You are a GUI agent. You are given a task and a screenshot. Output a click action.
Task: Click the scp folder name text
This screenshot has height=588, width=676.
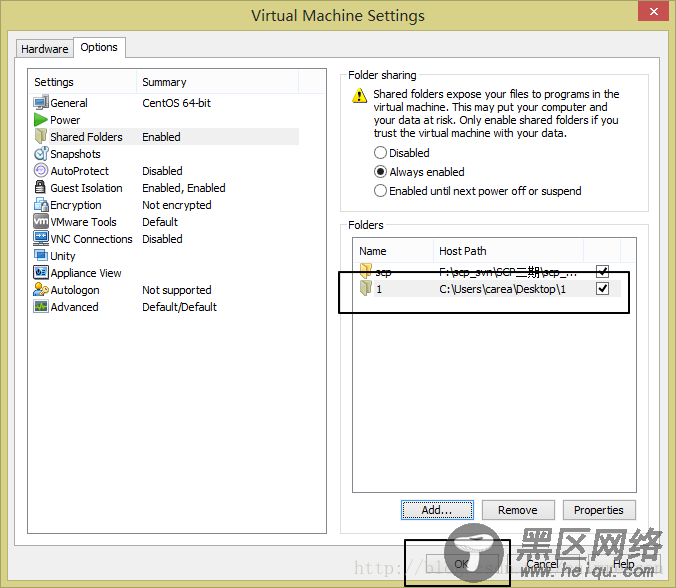(383, 272)
